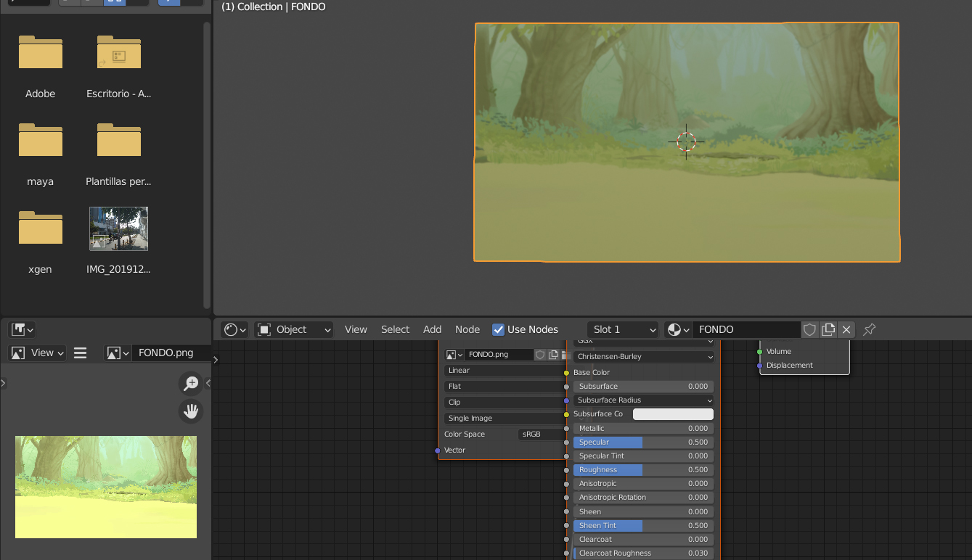
Task: Expand the node editor toolbar arrow
Action: click(x=216, y=359)
